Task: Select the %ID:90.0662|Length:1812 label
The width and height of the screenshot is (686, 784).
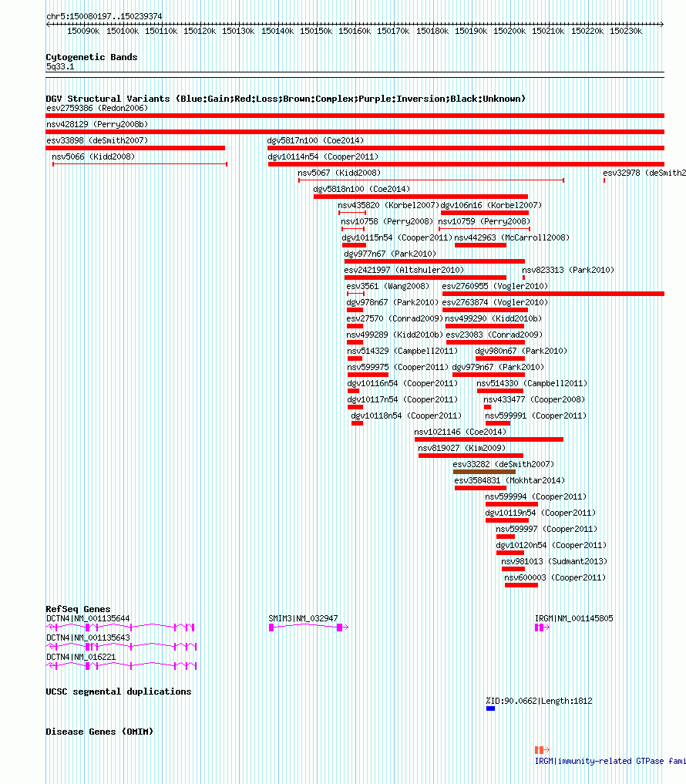Action: click(539, 701)
